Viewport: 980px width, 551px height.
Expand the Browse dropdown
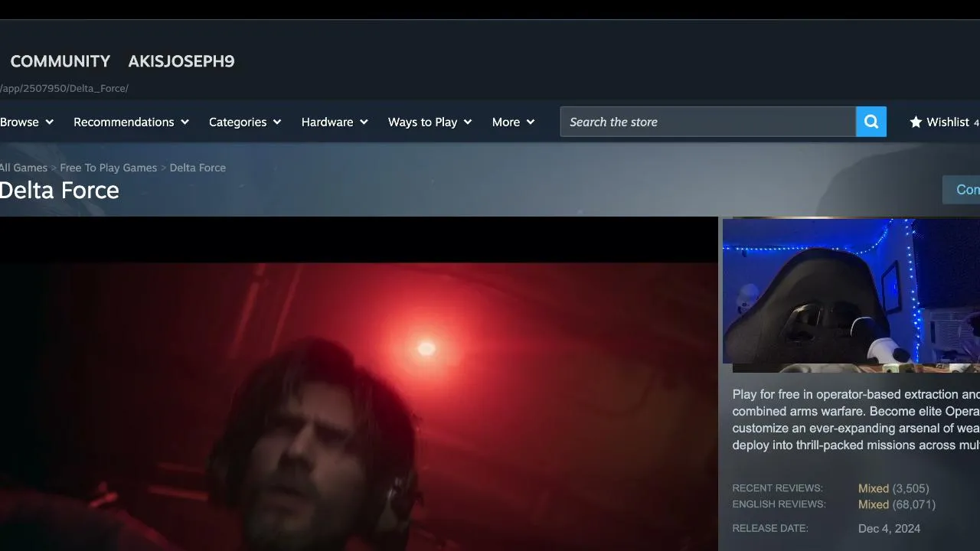27,122
